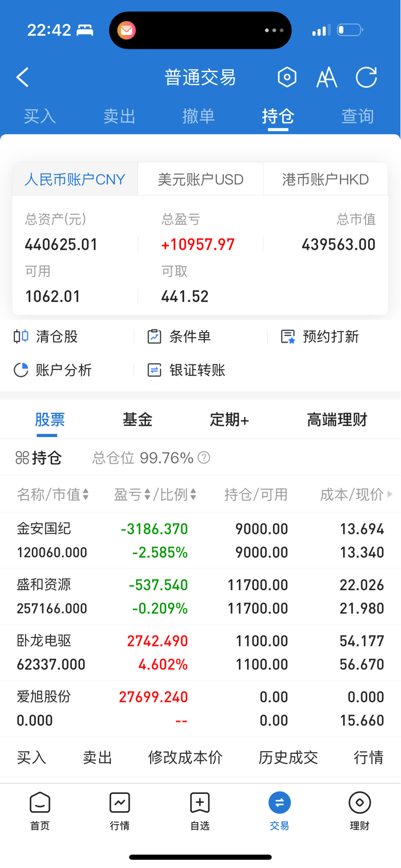
Task: Open 行情 in bottom navigation
Action: [119, 811]
